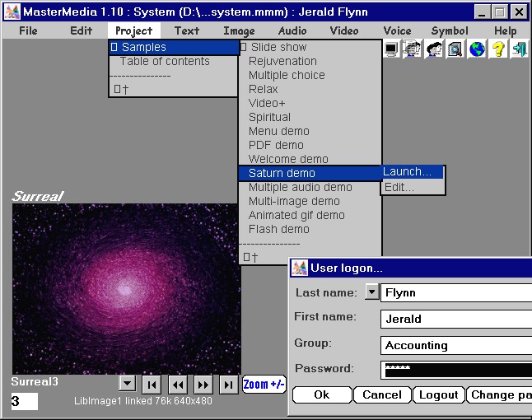Open the Project menu
532x420 pixels.
(x=134, y=30)
